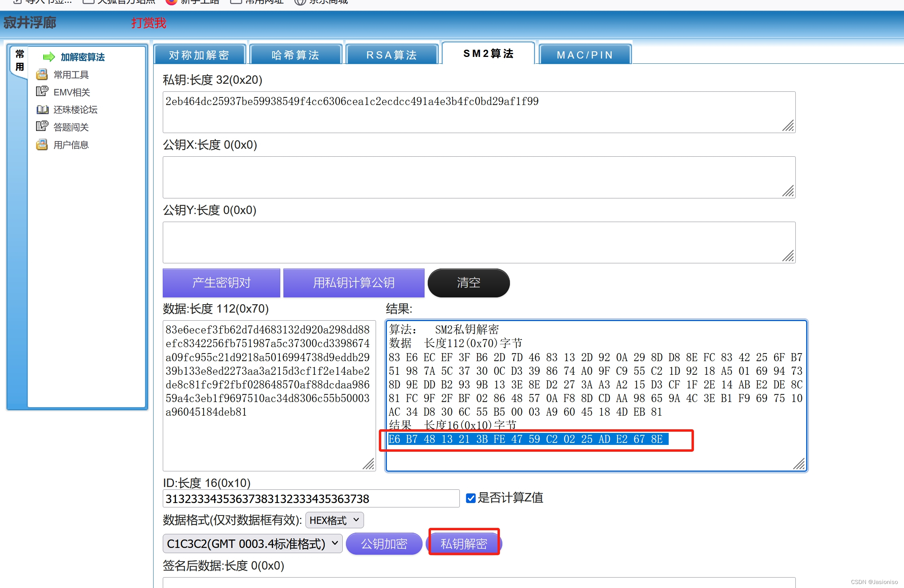Screen dimensions: 904x588
Task: Click the 常用工具 printer icon
Action: click(x=42, y=75)
